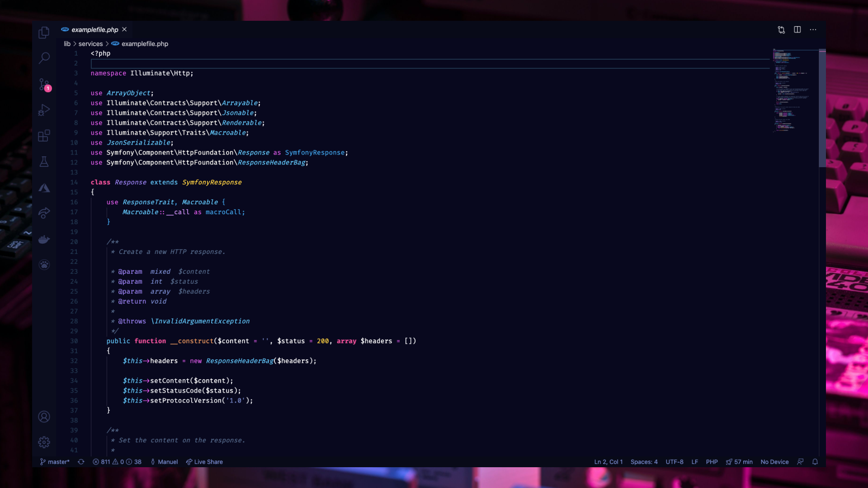Start a Live Share session

204,462
